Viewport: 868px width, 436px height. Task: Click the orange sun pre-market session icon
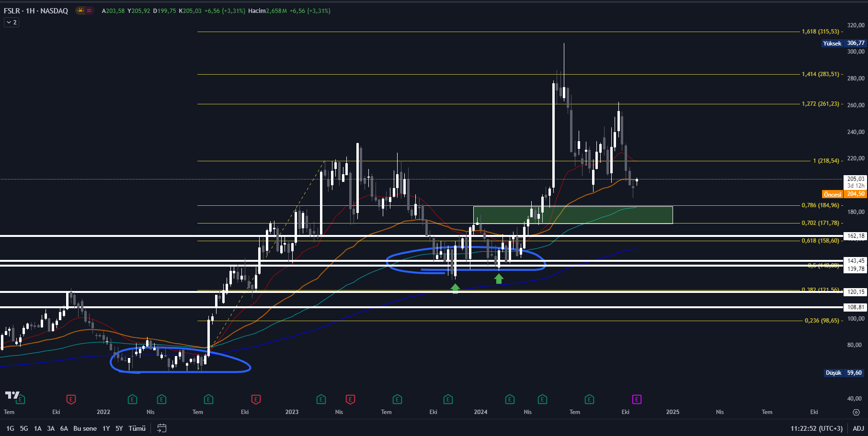pos(80,11)
